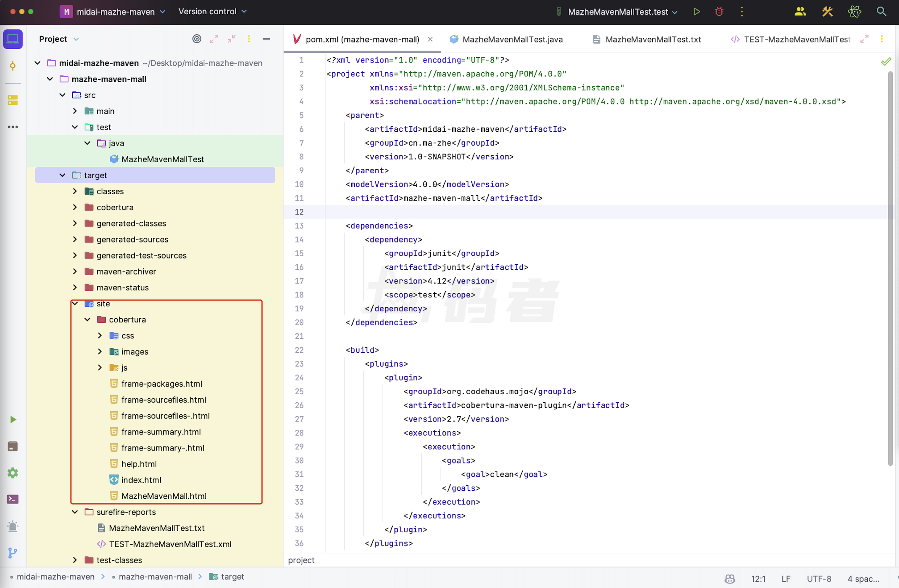Hide the Project panel with minus button
The image size is (899, 588).
pyautogui.click(x=266, y=39)
